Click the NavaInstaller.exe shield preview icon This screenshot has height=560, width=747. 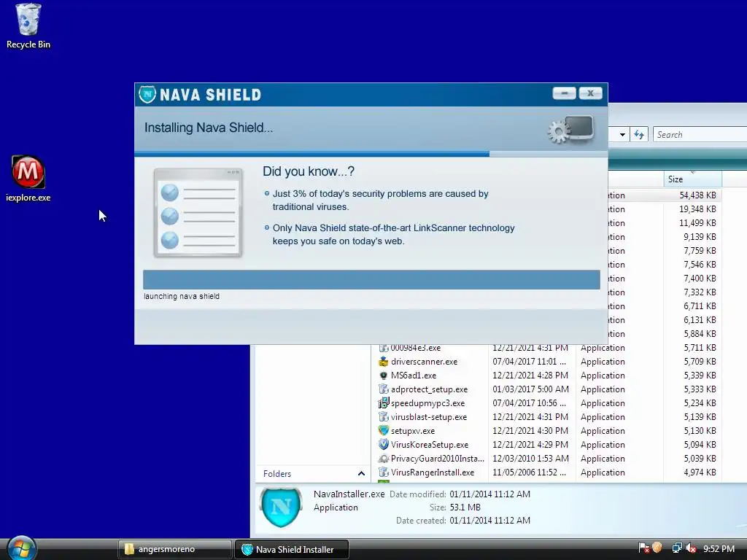pos(281,507)
